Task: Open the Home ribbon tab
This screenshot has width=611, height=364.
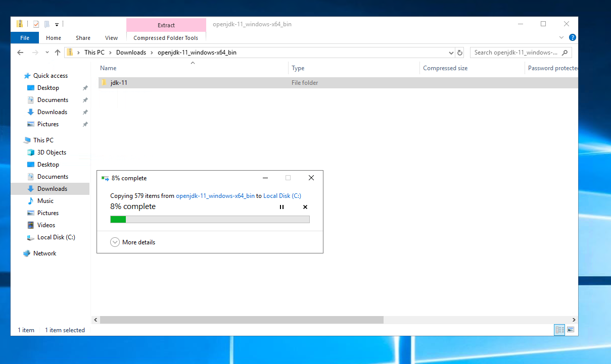Action: pyautogui.click(x=54, y=38)
